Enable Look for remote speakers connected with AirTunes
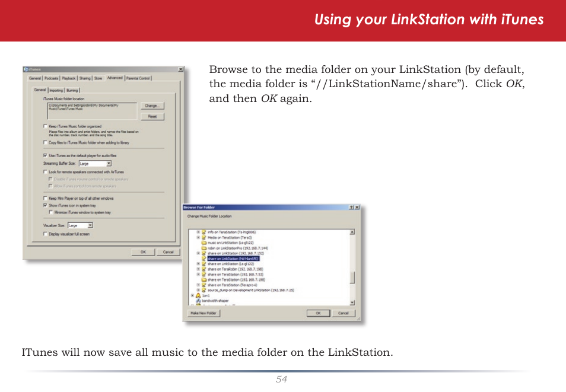Image resolution: width=566 pixels, height=392 pixels. point(45,172)
